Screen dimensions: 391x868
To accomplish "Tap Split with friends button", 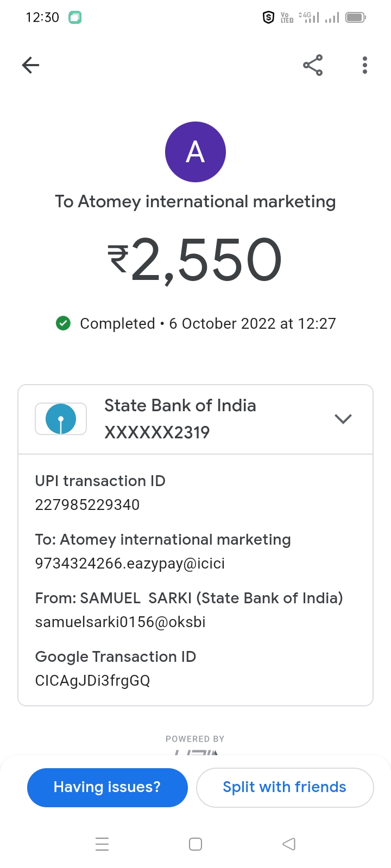I will 285,787.
